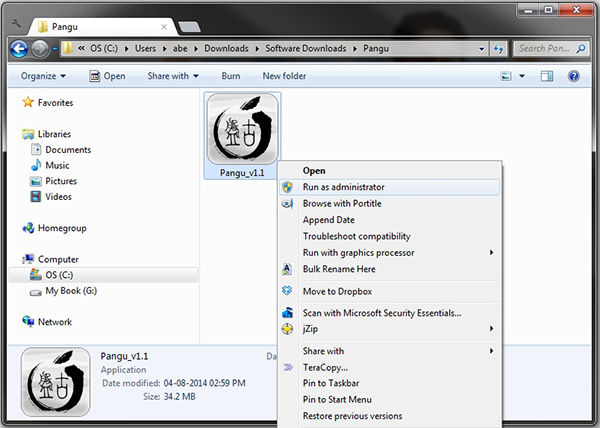This screenshot has width=600, height=428.
Task: Click the help question mark icon
Action: coord(574,76)
